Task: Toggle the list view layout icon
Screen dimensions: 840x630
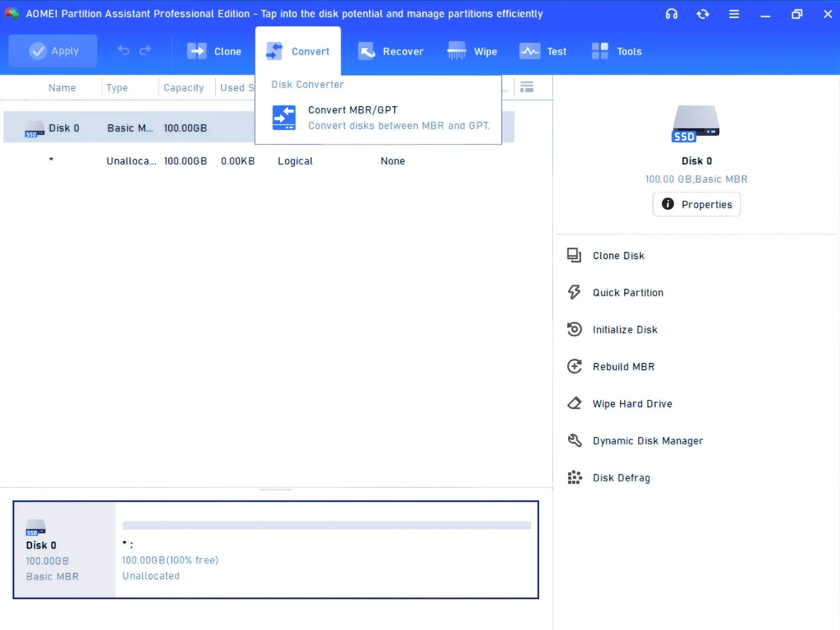Action: [x=527, y=87]
